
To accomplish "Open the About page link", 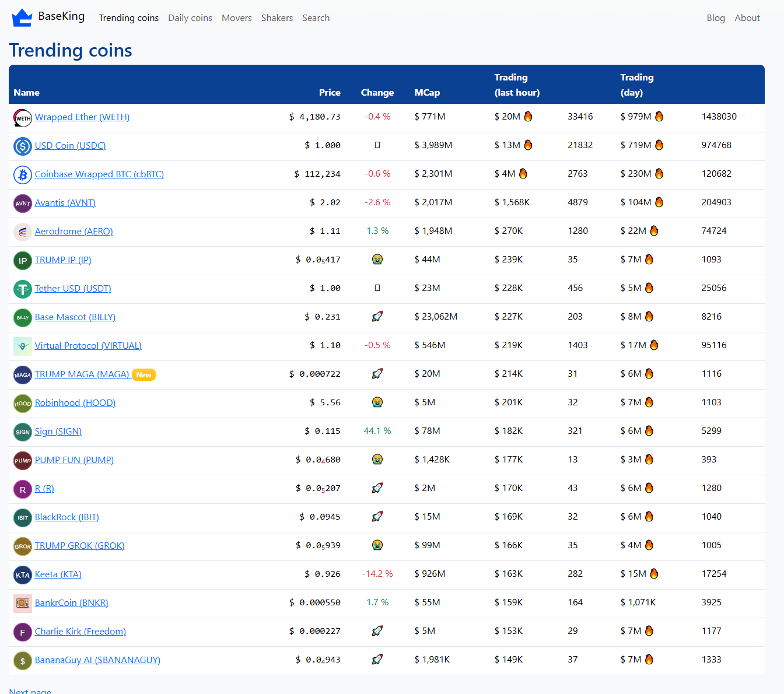I will pyautogui.click(x=747, y=18).
